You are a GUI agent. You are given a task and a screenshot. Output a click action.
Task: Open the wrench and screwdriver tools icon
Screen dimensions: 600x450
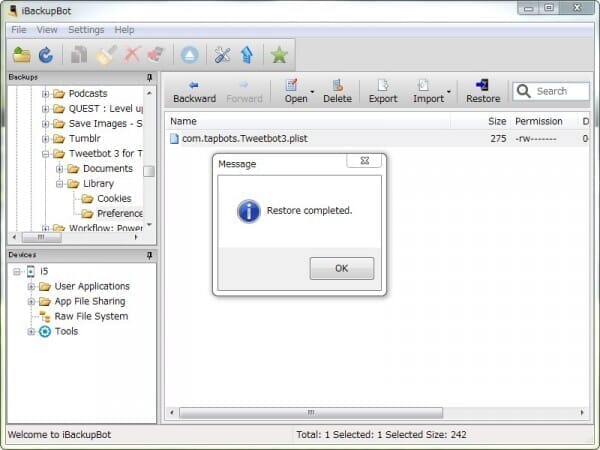223,54
